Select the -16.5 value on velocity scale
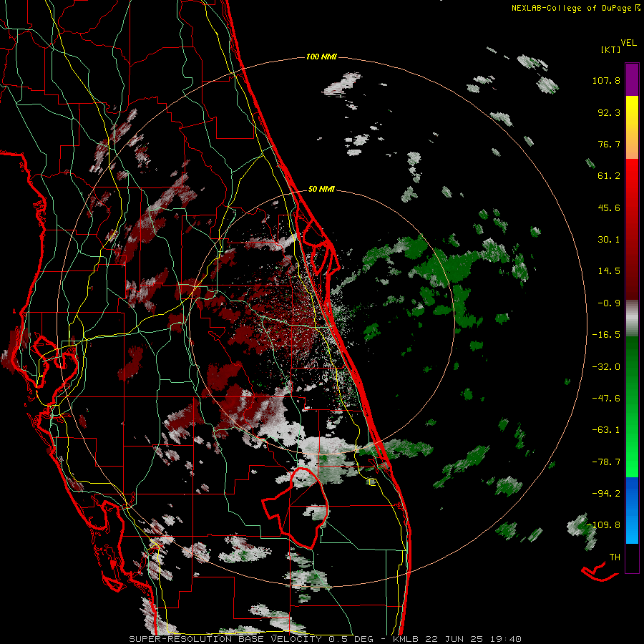 click(x=606, y=335)
